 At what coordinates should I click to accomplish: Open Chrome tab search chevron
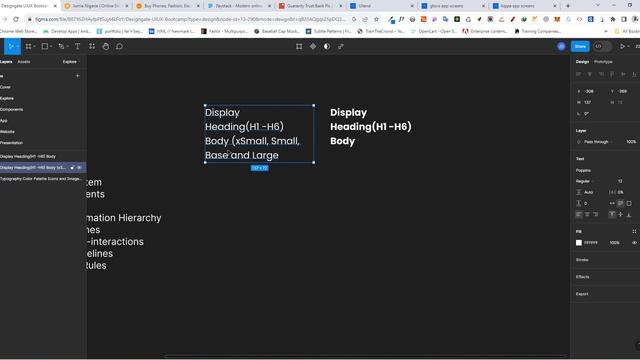tap(598, 6)
